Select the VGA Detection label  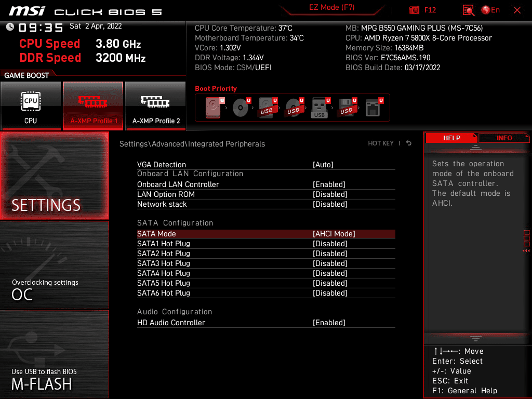(162, 165)
